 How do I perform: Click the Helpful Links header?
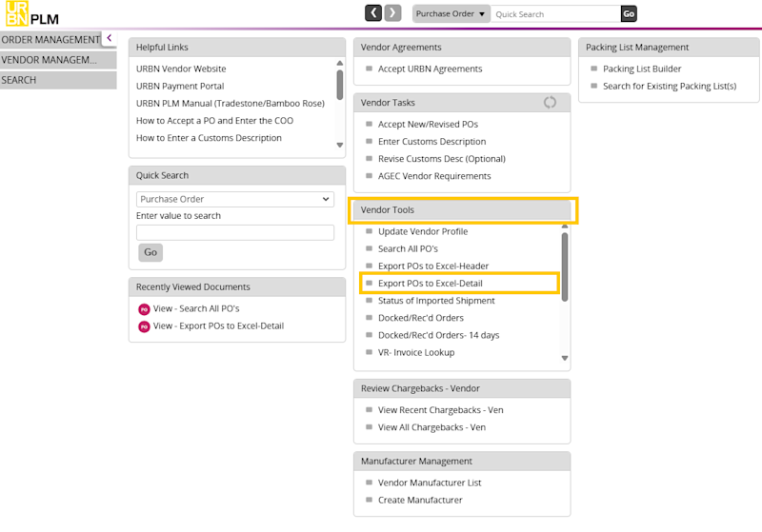coord(237,47)
